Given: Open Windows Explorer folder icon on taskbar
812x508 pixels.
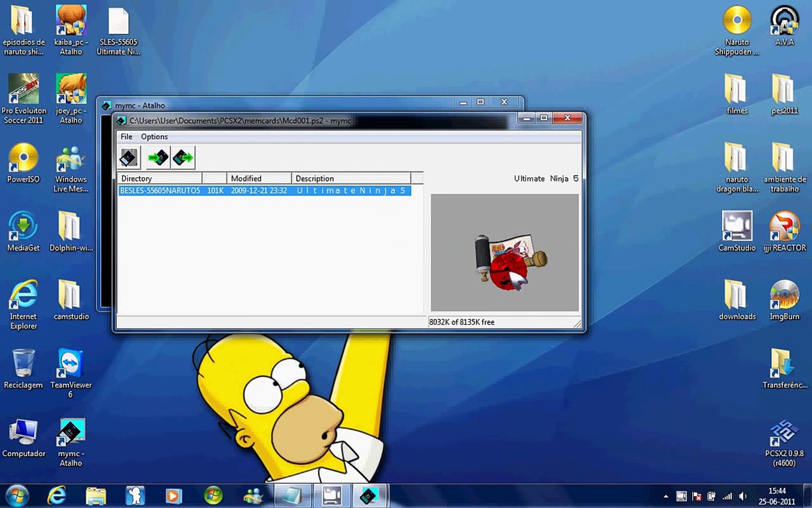Looking at the screenshot, I should click(x=96, y=496).
